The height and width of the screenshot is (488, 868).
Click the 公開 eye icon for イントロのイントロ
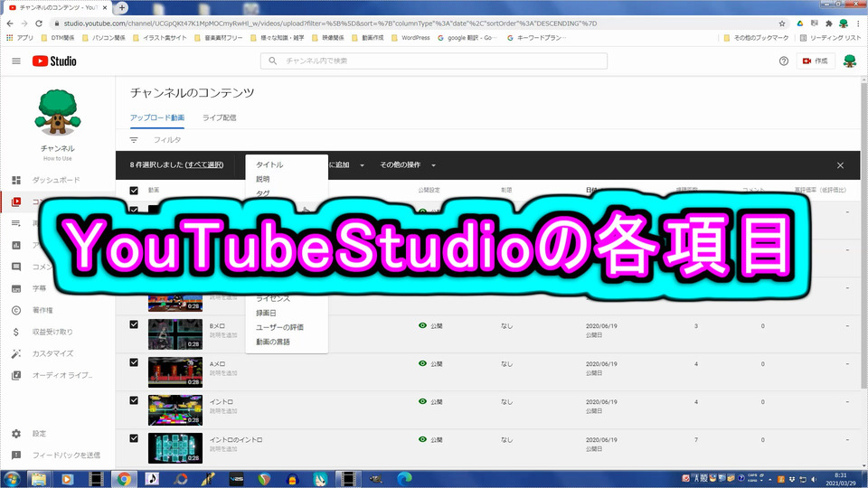click(x=422, y=439)
